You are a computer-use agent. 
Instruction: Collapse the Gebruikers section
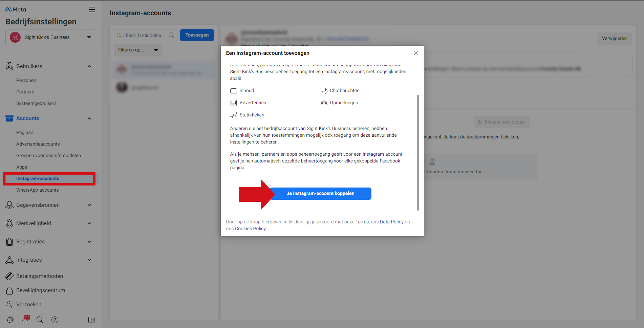[x=89, y=66]
